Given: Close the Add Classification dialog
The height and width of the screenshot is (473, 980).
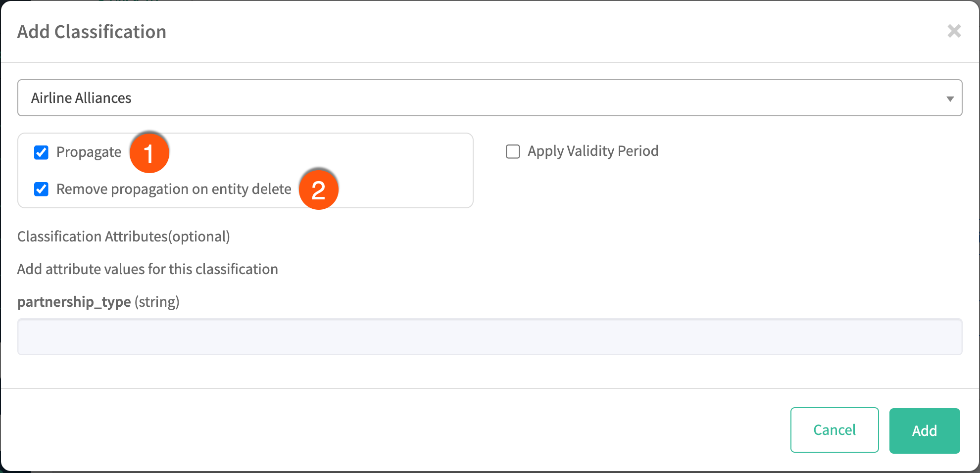Looking at the screenshot, I should [x=954, y=31].
